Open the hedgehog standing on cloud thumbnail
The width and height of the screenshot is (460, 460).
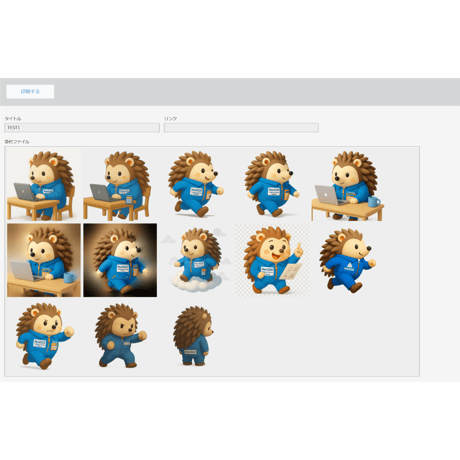pos(196,260)
